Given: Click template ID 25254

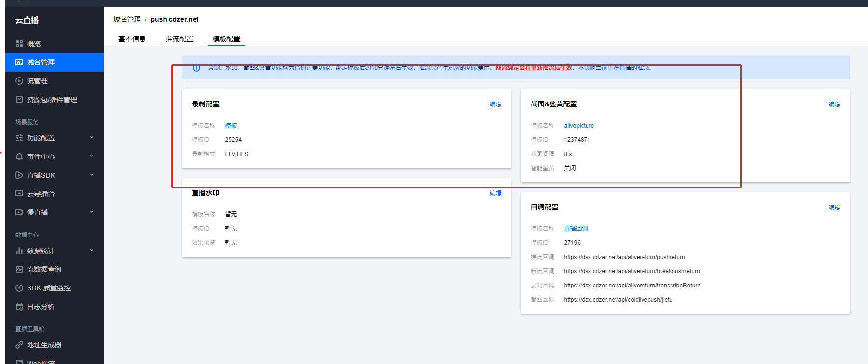Looking at the screenshot, I should click(233, 140).
